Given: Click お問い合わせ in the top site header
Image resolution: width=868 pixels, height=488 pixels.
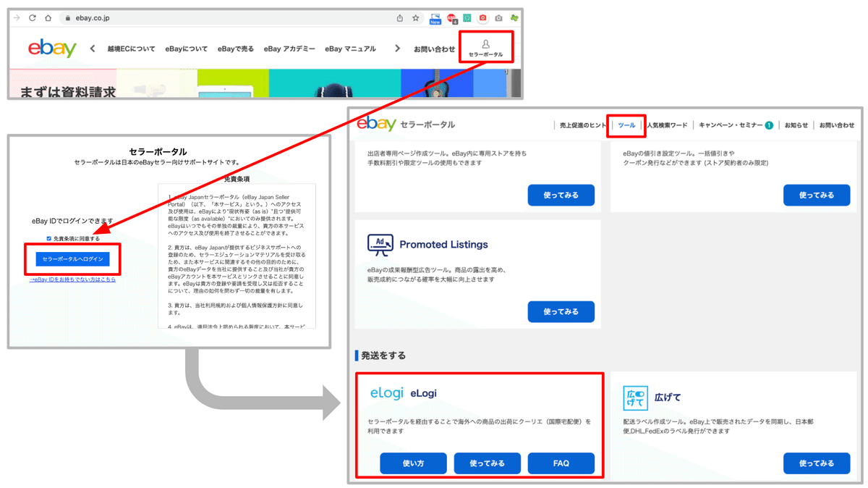Looking at the screenshot, I should (x=435, y=49).
